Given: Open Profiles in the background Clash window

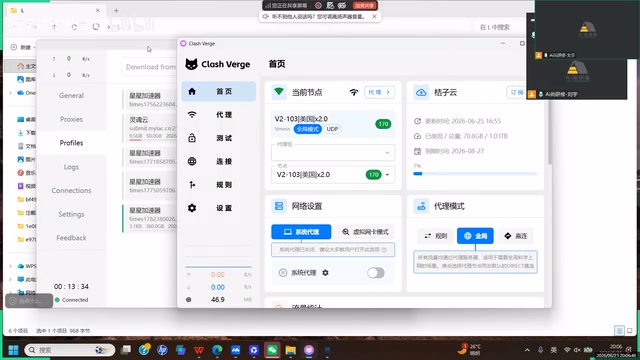Looking at the screenshot, I should tap(71, 143).
